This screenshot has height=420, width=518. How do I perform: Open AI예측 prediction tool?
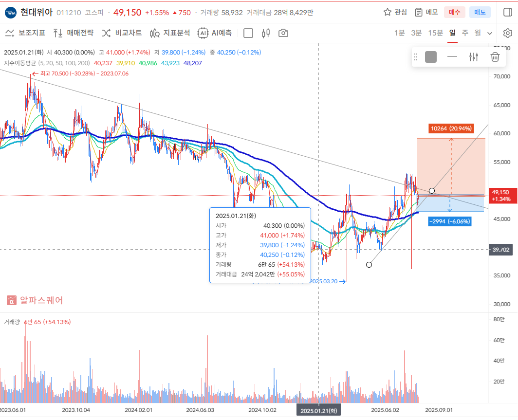pos(215,33)
